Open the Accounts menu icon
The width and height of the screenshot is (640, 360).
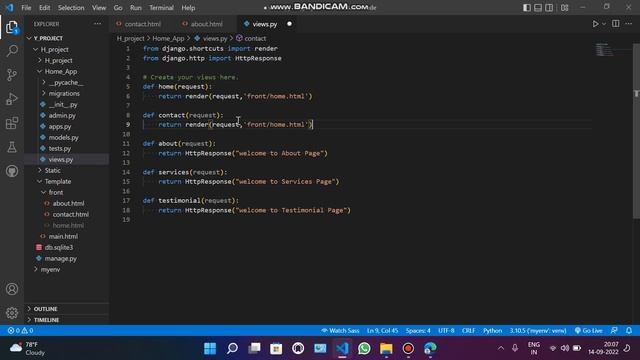point(12,289)
